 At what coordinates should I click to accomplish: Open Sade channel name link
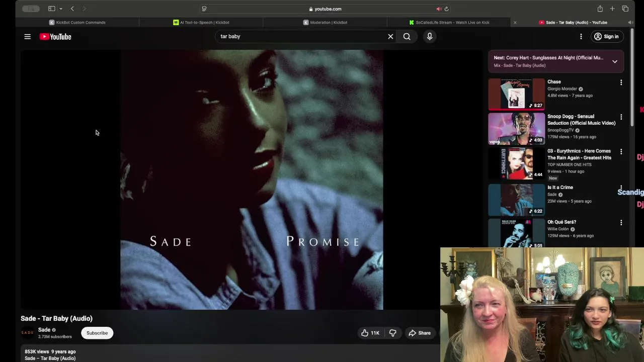[44, 330]
